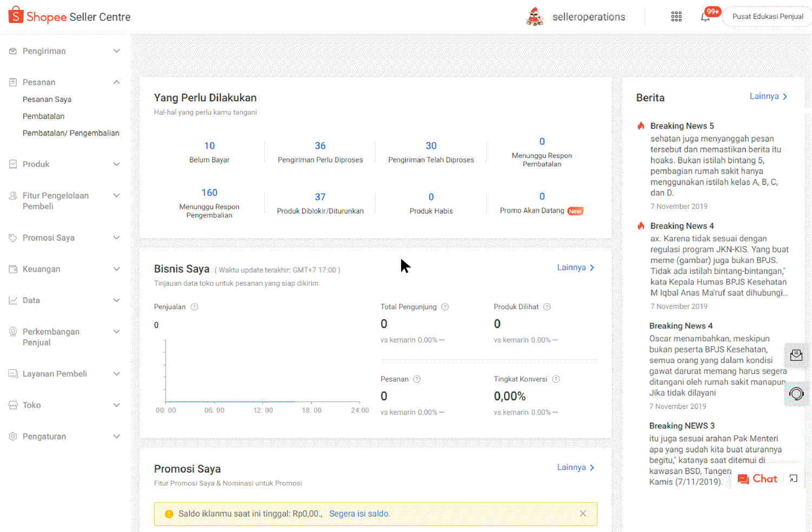The image size is (812, 532).
Task: Click the Segera isi saldo link
Action: coord(359,514)
